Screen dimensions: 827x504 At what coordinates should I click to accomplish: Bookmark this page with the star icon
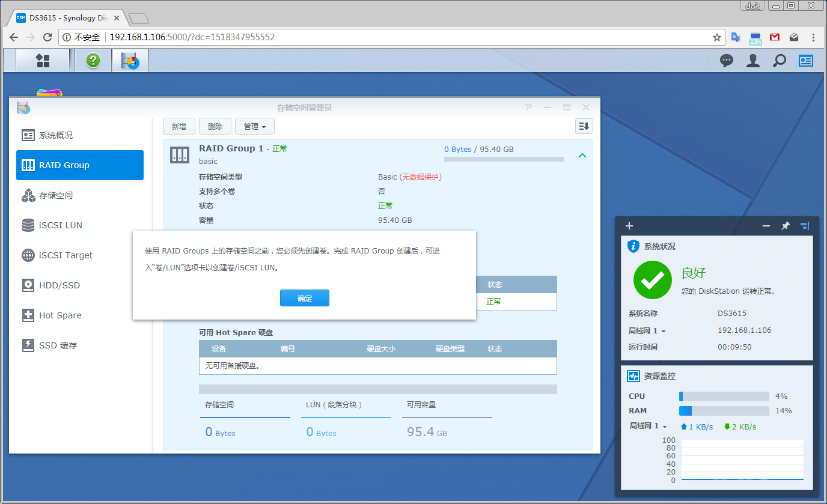point(717,37)
